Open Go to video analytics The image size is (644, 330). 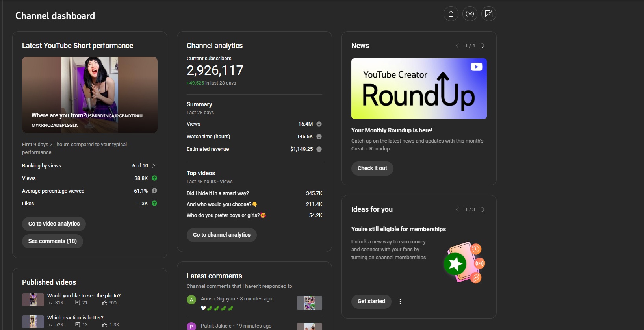[54, 224]
